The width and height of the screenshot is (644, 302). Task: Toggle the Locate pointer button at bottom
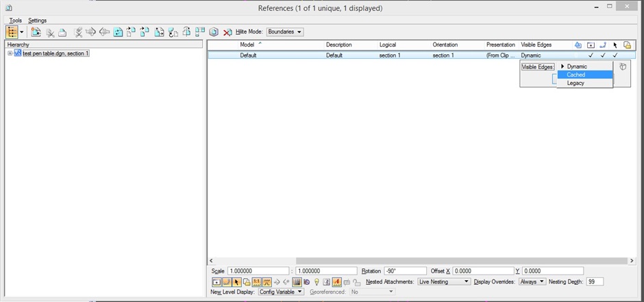[x=236, y=282]
